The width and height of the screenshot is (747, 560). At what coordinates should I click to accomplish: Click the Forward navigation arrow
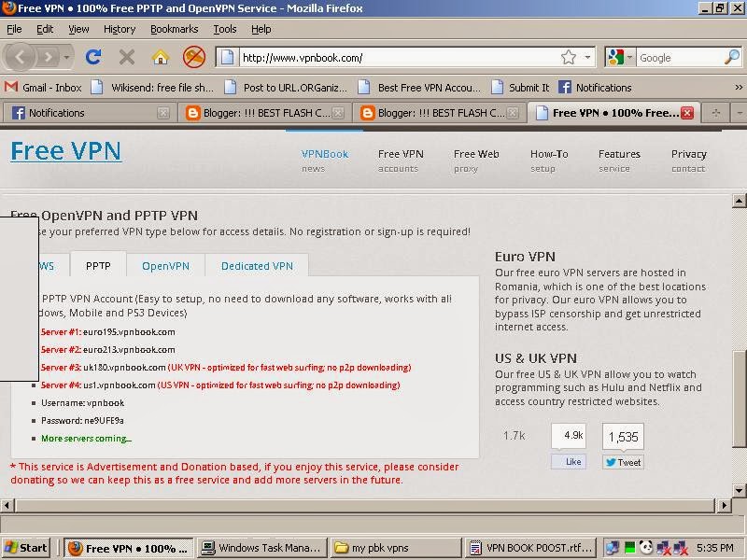[48, 58]
